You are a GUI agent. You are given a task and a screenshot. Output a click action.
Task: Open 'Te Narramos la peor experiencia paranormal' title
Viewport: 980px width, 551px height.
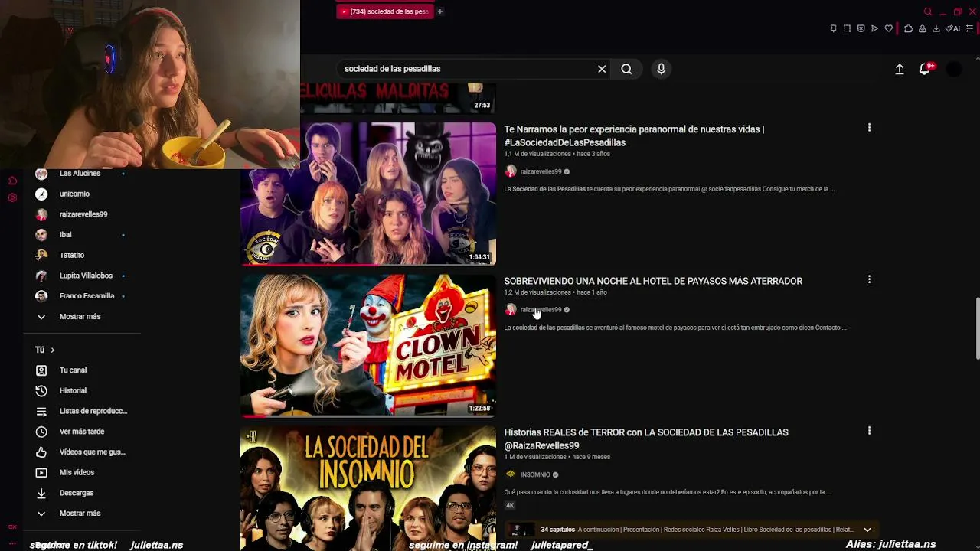click(x=634, y=135)
